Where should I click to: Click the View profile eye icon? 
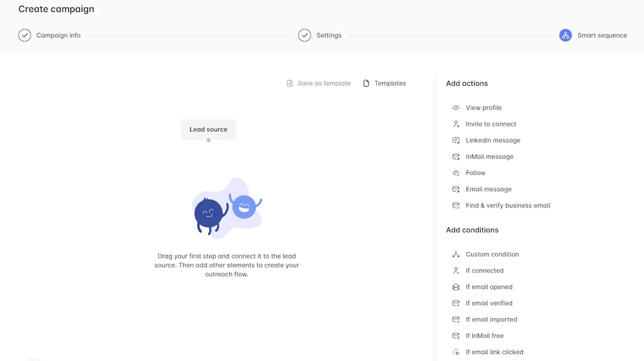456,108
